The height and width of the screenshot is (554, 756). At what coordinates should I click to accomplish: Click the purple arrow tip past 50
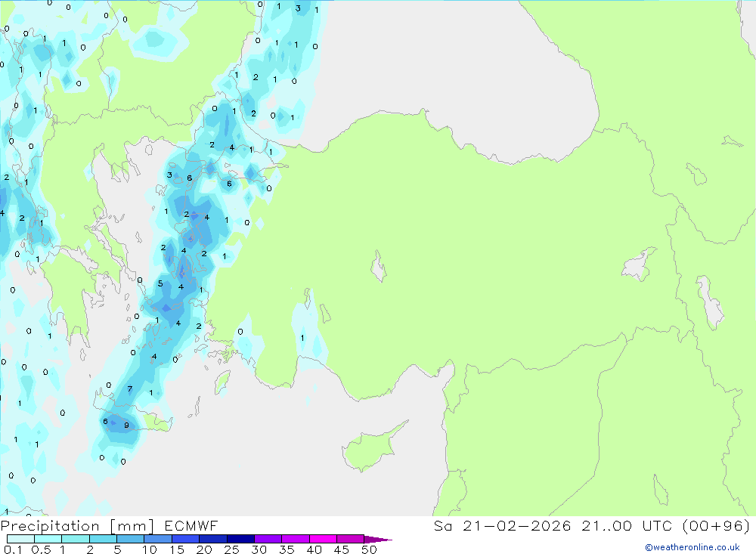tap(378, 540)
